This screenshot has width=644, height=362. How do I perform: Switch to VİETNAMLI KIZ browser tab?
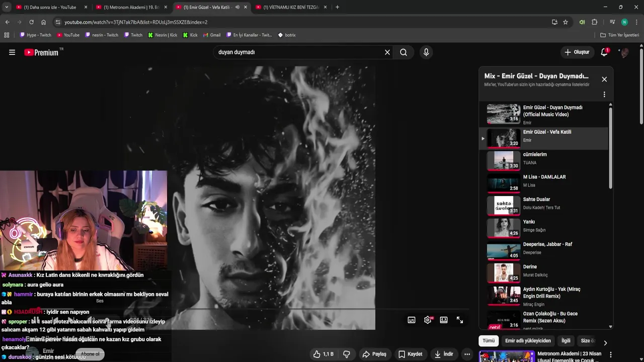(x=291, y=7)
